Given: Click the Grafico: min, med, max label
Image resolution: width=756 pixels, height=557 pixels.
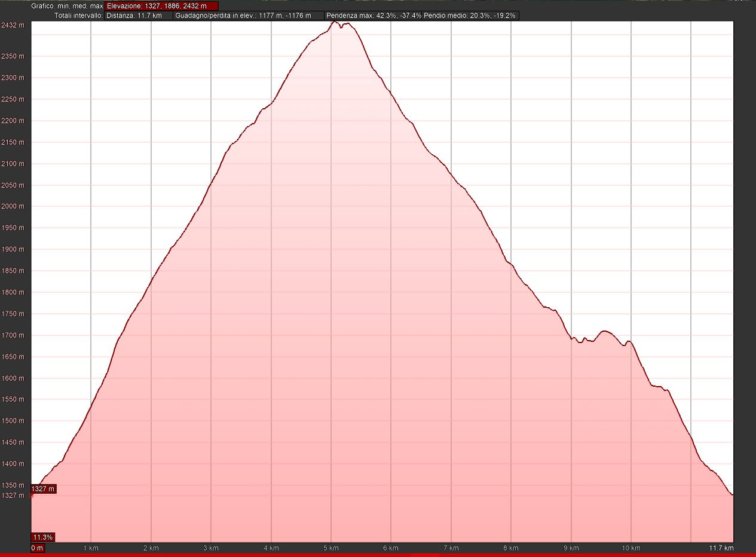Looking at the screenshot, I should tap(67, 6).
